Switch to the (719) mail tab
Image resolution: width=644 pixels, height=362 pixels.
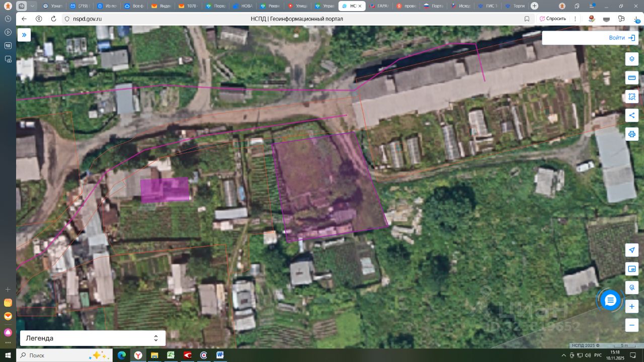[79, 6]
